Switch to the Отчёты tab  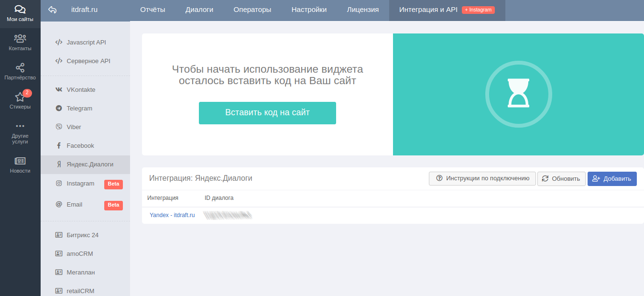tap(153, 10)
